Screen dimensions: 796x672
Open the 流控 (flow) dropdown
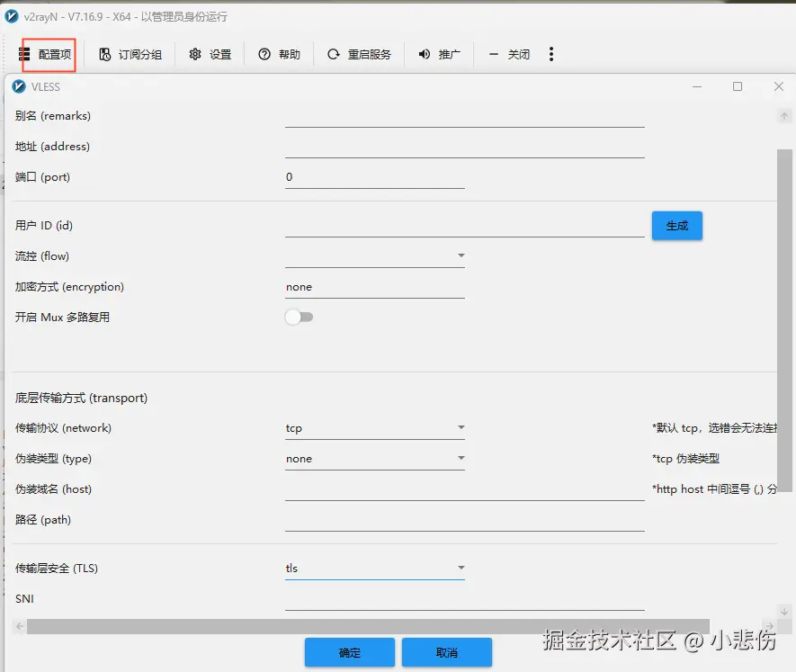click(375, 256)
